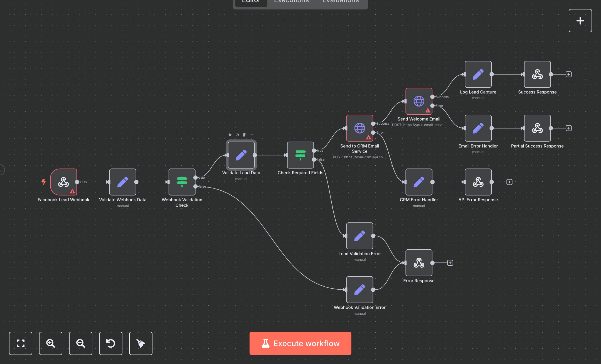The width and height of the screenshot is (601, 364).
Task: Add a node after Error Response via plus connector
Action: 450,262
